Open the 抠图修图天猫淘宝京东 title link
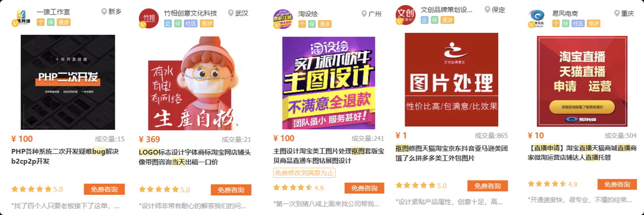This screenshot has height=215, width=644. click(x=451, y=153)
